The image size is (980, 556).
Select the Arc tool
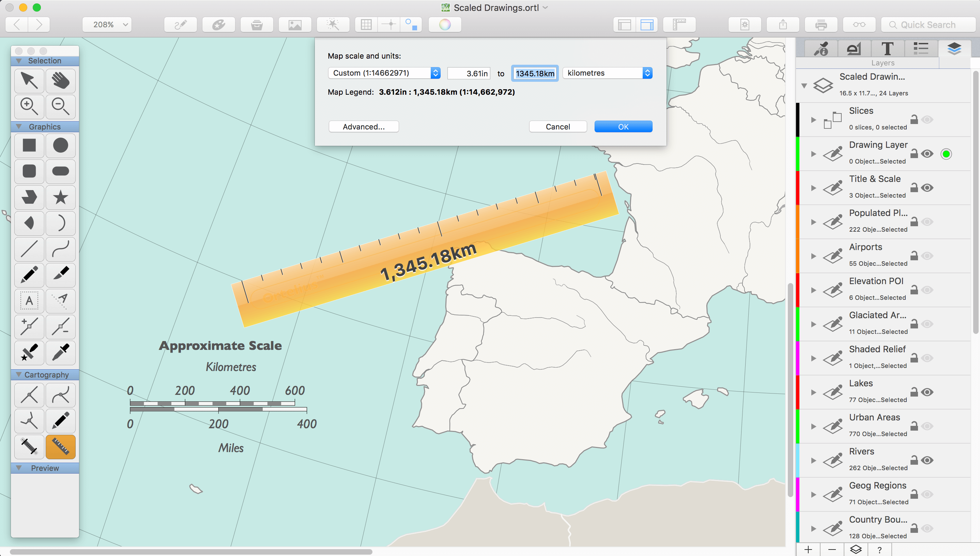click(x=60, y=223)
